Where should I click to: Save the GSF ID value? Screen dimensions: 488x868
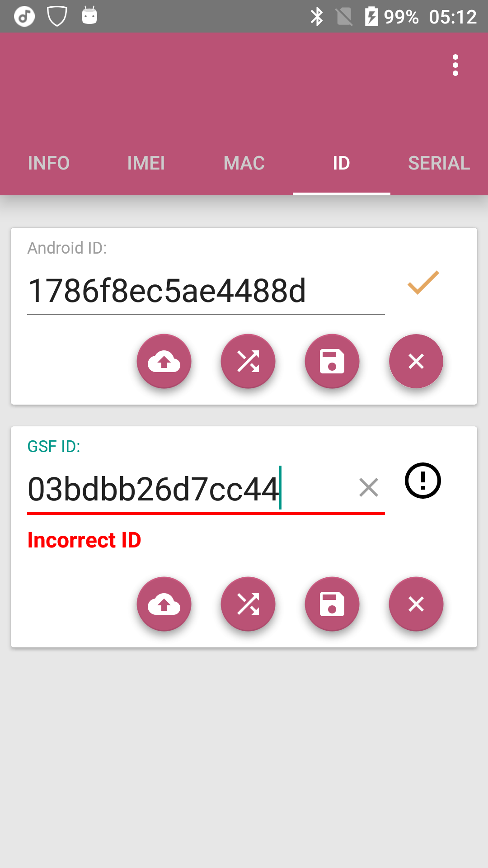click(x=332, y=604)
